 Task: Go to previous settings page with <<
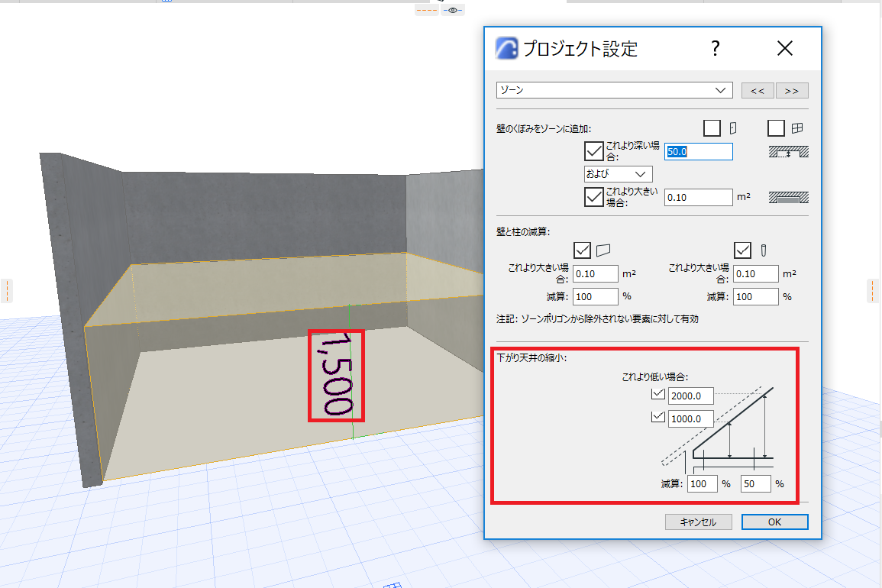pyautogui.click(x=757, y=91)
